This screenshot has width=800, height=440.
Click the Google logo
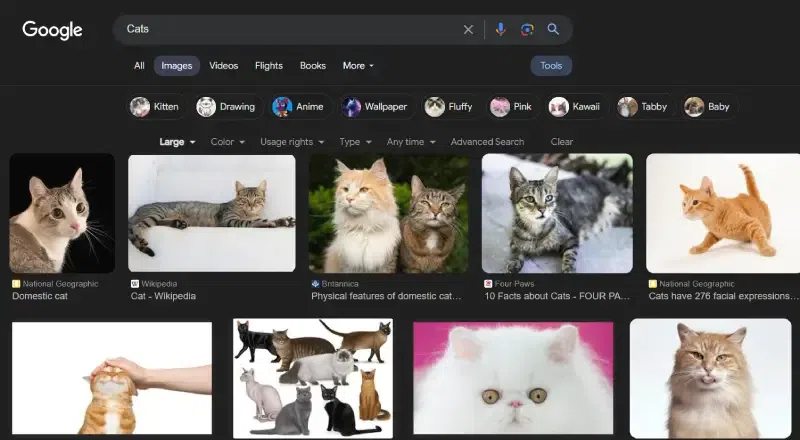click(52, 30)
